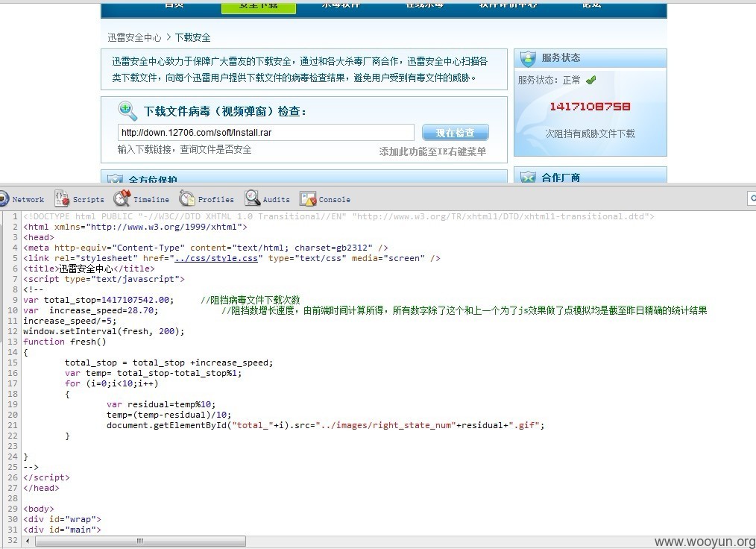Click the //阻挡病毒文件下载次数 comment
This screenshot has height=549, width=756.
click(x=251, y=300)
